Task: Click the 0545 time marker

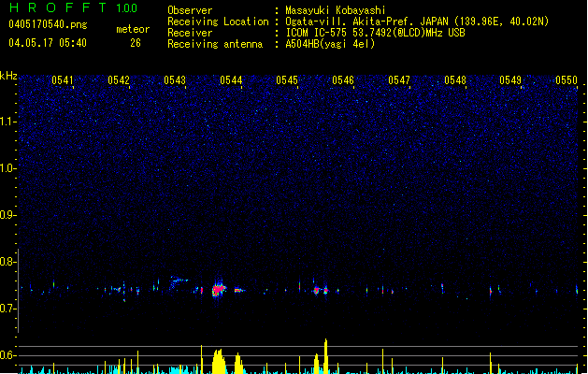Action: pos(287,80)
